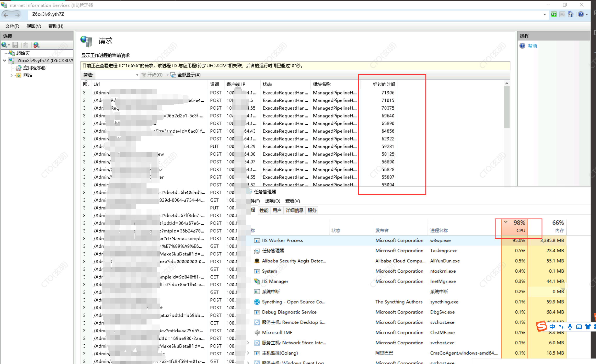Viewport: 596px width, 364px height.
Task: Switch to the 性能 tab in Task Manager
Action: pyautogui.click(x=264, y=210)
